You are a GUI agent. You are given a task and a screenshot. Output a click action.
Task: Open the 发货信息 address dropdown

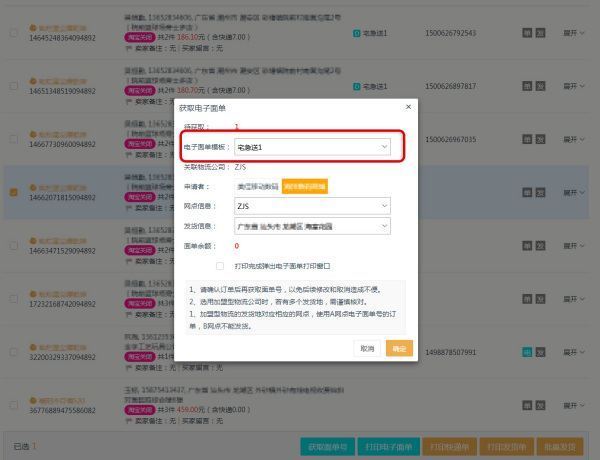pos(313,226)
